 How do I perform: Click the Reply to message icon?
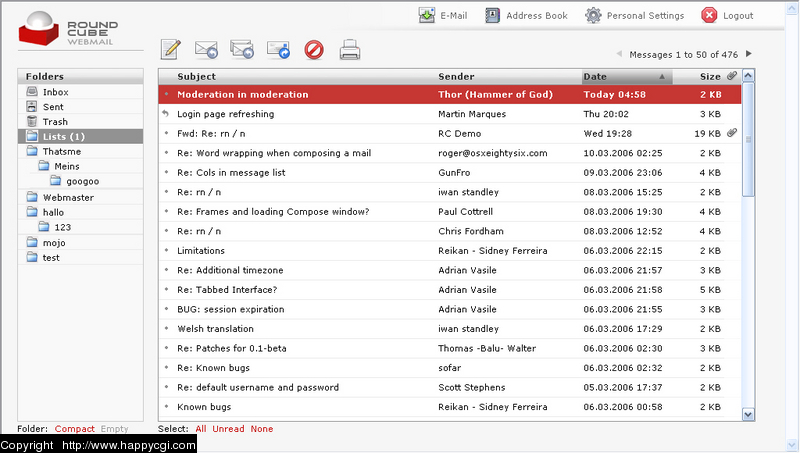pyautogui.click(x=206, y=49)
